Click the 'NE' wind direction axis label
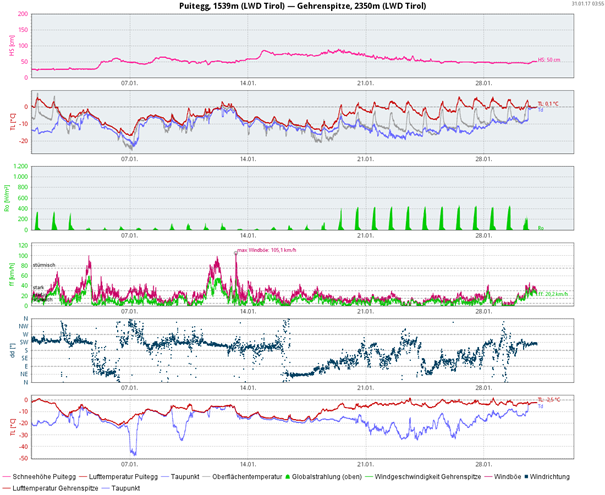 tap(25, 375)
